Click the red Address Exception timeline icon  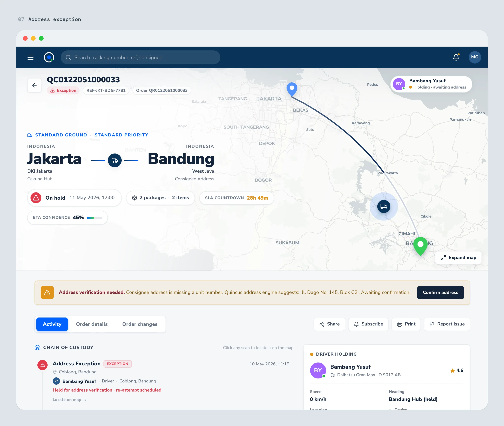coord(42,365)
